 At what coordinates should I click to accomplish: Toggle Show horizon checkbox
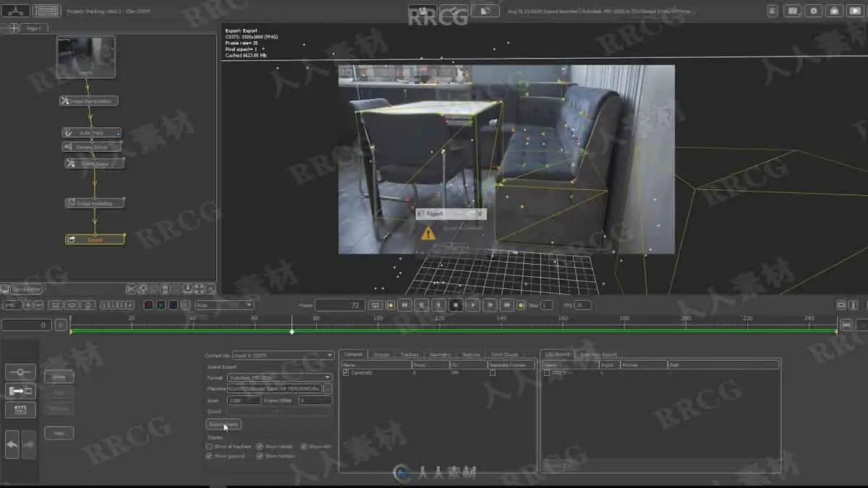(260, 456)
